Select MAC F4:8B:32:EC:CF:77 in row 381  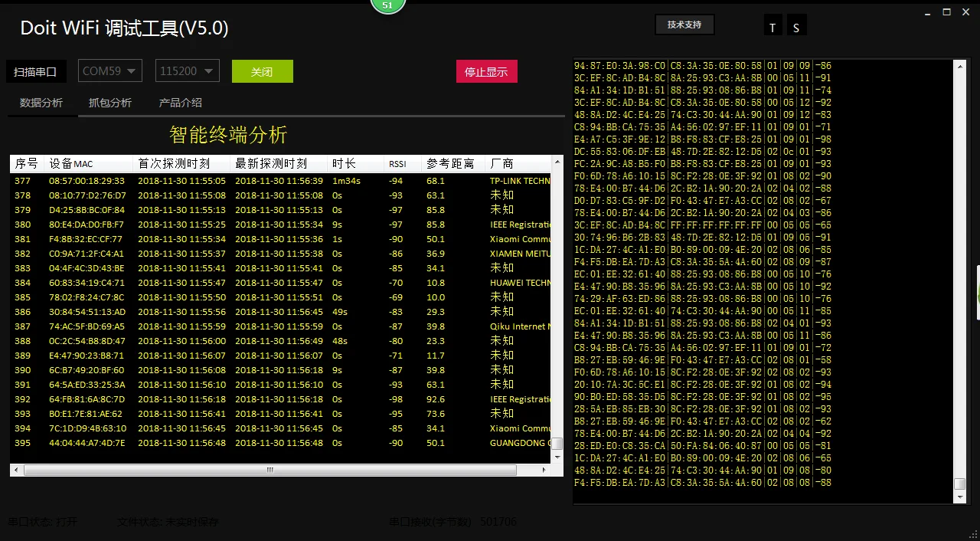tap(87, 239)
